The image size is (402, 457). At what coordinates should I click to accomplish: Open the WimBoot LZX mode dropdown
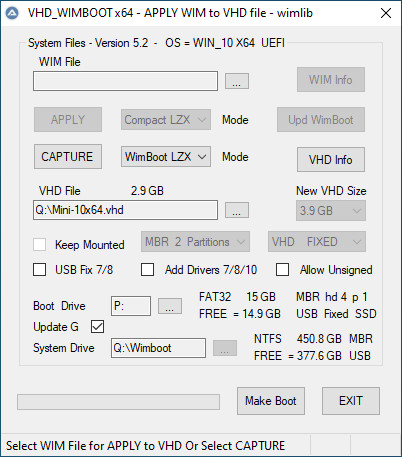click(166, 157)
